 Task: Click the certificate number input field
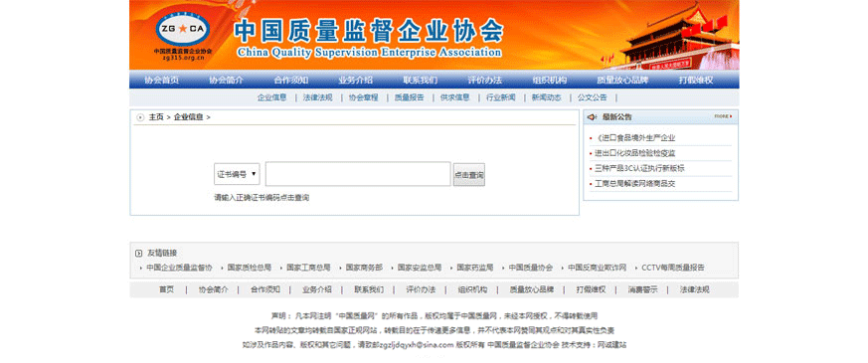click(x=358, y=174)
